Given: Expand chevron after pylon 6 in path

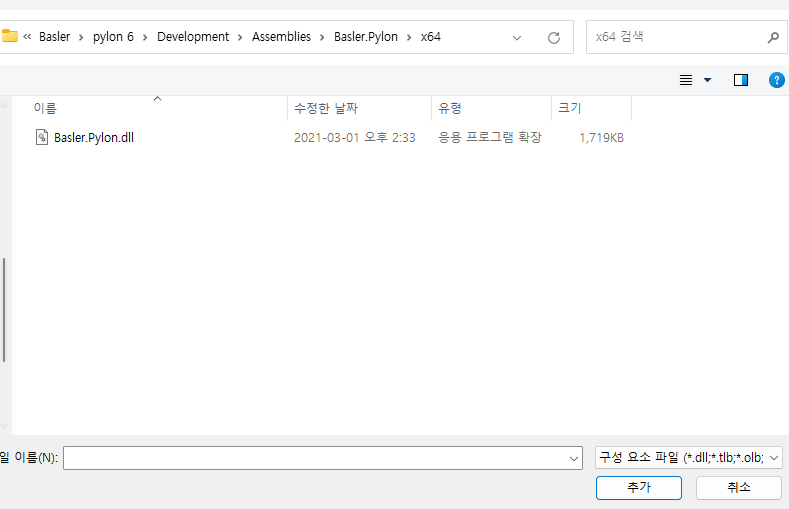Looking at the screenshot, I should [145, 37].
